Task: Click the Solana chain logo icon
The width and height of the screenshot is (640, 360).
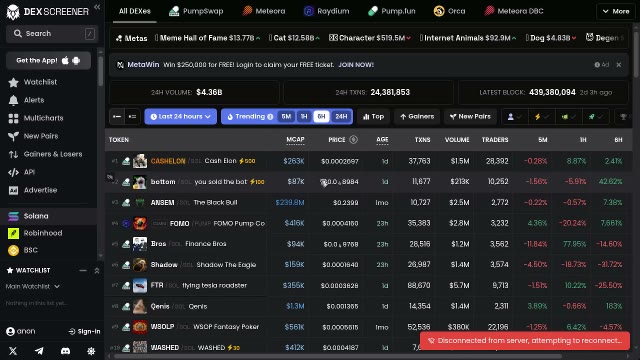Action: pos(13,216)
